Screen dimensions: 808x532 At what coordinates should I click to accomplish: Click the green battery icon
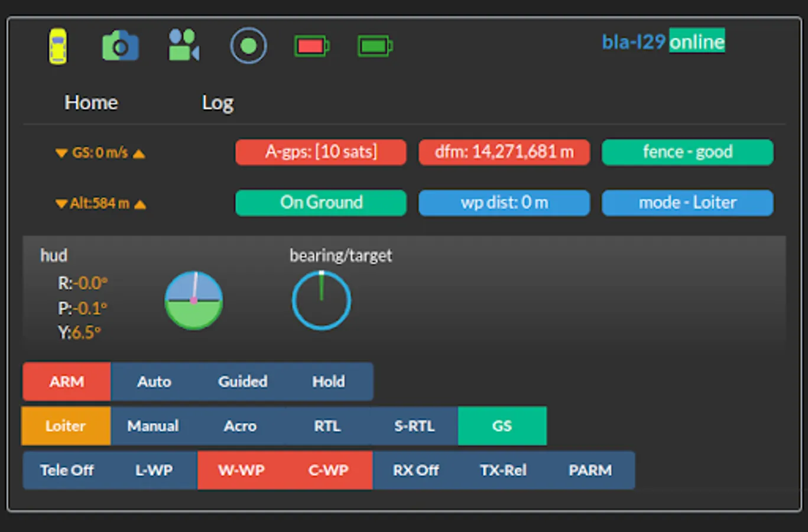point(375,46)
